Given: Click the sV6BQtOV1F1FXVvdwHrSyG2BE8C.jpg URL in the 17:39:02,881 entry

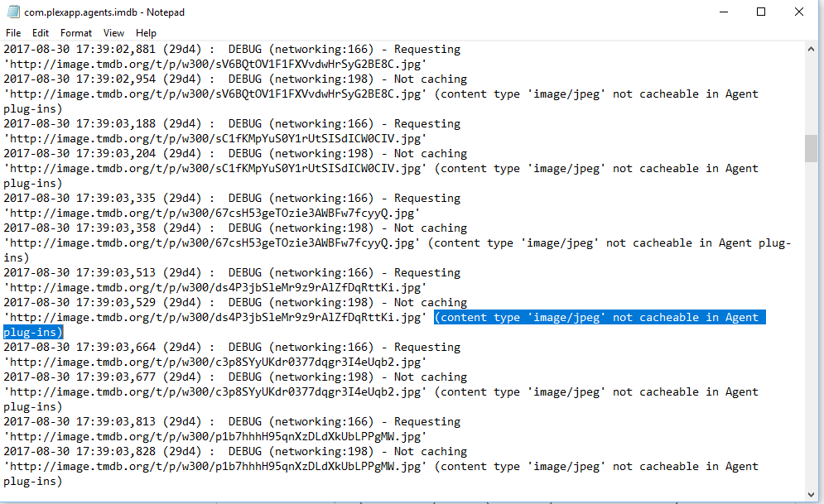Looking at the screenshot, I should (x=215, y=64).
